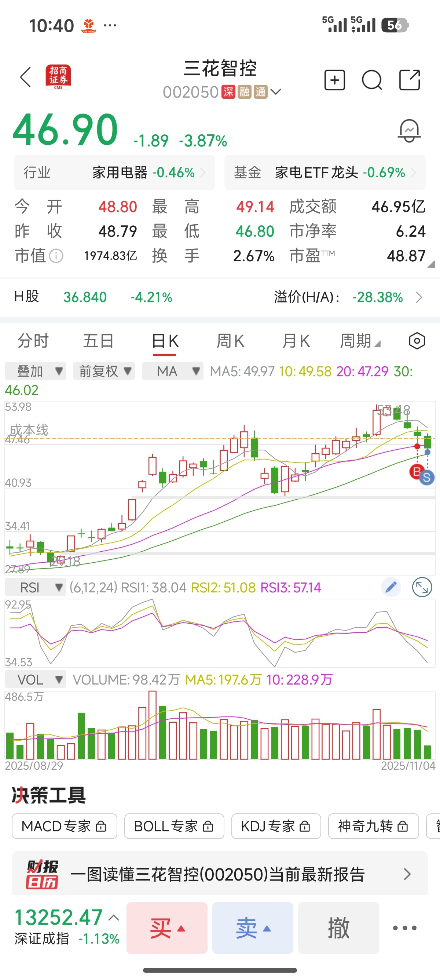The width and height of the screenshot is (440, 980).
Task: Set price alert bell icon
Action: (x=409, y=131)
